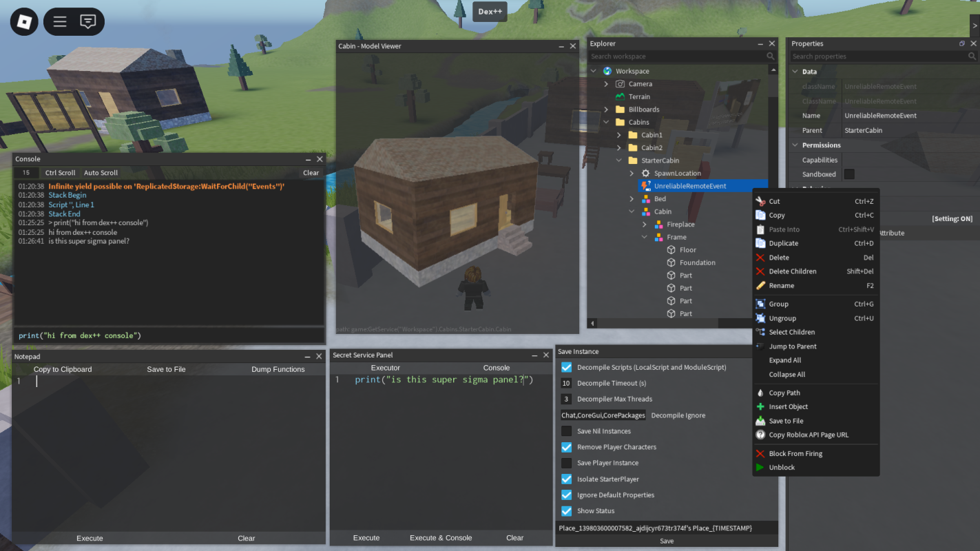Screen dimensions: 980x551
Task: Click the search magnifier icon in Properties
Action: coord(972,56)
